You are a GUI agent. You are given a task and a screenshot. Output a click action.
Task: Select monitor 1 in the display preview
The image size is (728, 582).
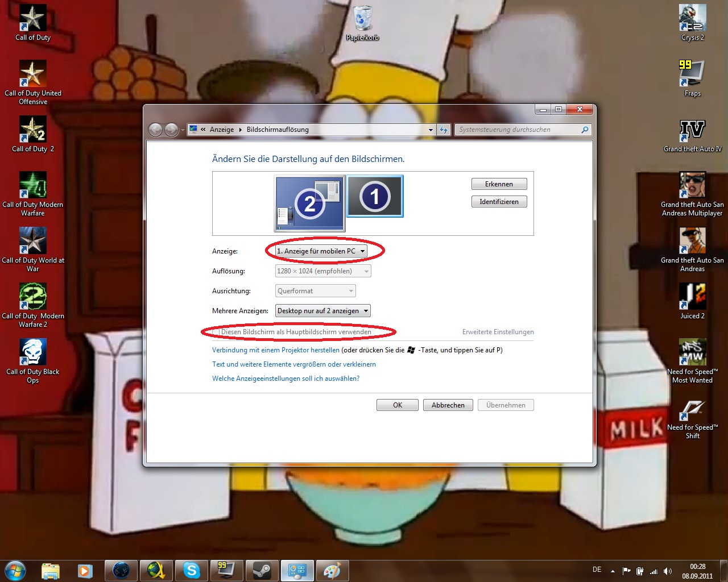click(375, 196)
